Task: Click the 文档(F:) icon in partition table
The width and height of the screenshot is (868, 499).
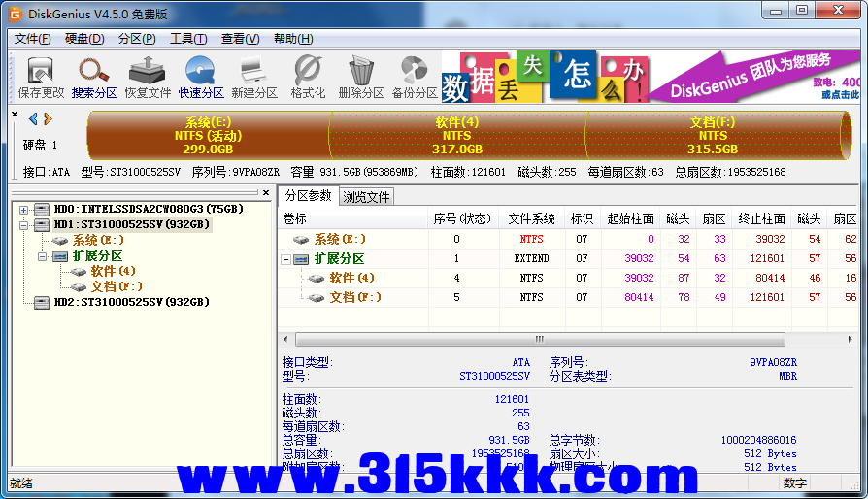Action: tap(317, 298)
